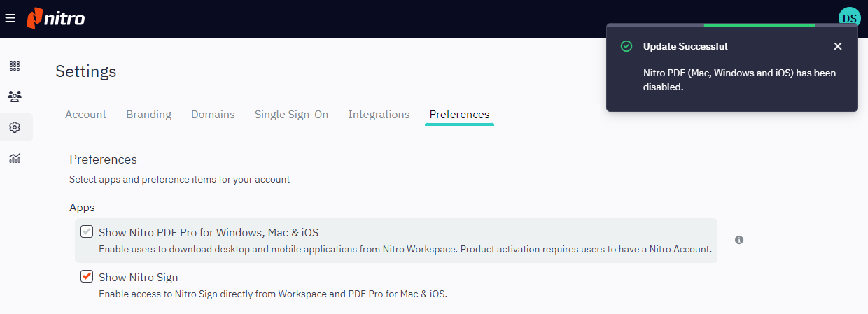This screenshot has height=314, width=868.
Task: Uncheck the Show Nitro Sign checkbox
Action: coord(87,276)
